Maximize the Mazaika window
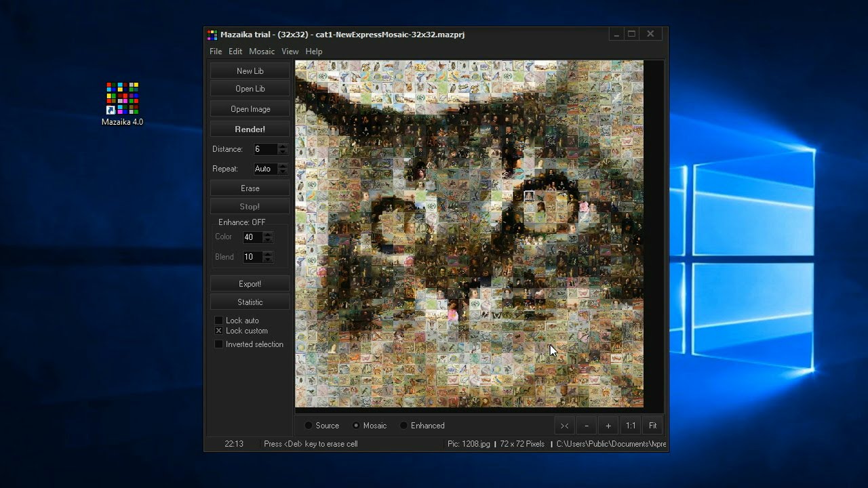The image size is (868, 488). point(632,34)
